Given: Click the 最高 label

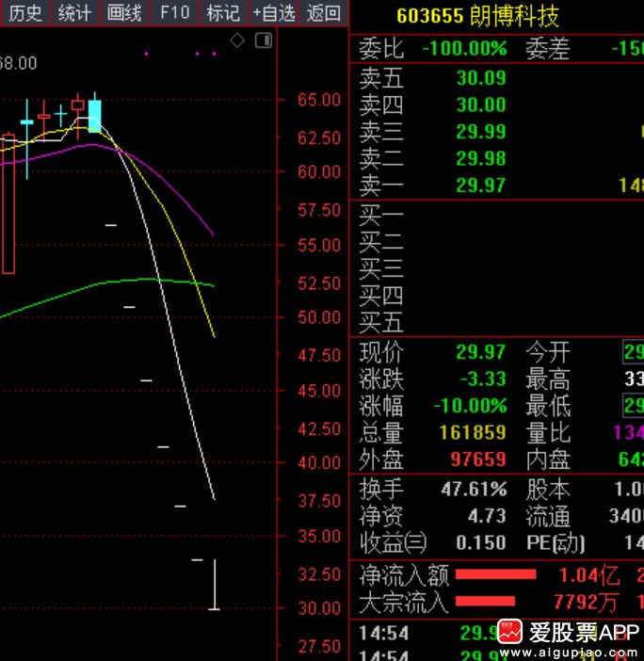Looking at the screenshot, I should click(548, 379).
